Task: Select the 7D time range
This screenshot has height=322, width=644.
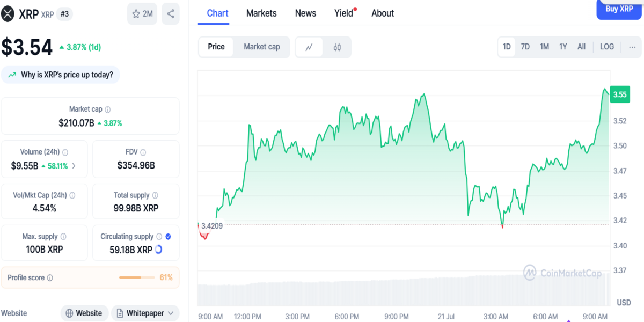Action: (525, 47)
